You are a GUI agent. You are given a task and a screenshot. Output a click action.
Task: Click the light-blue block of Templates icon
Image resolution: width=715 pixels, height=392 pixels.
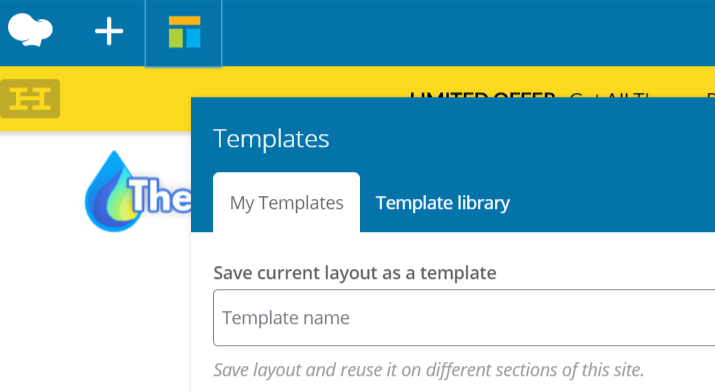(x=193, y=38)
